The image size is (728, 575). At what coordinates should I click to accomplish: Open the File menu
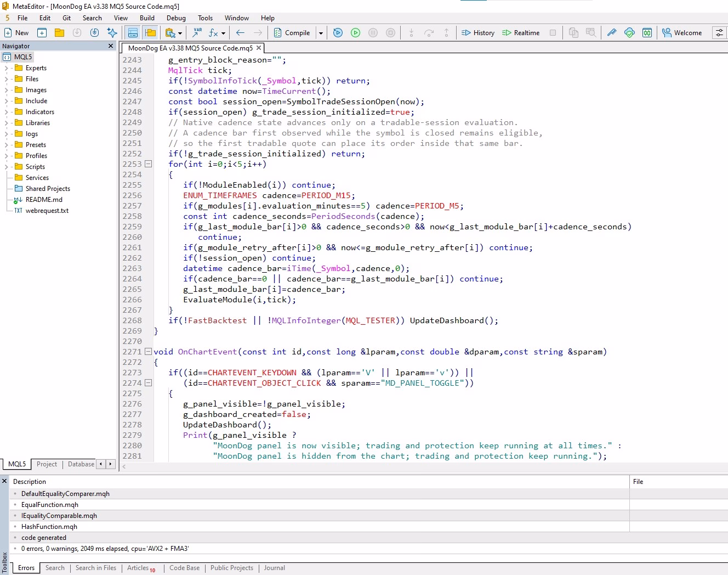[22, 18]
